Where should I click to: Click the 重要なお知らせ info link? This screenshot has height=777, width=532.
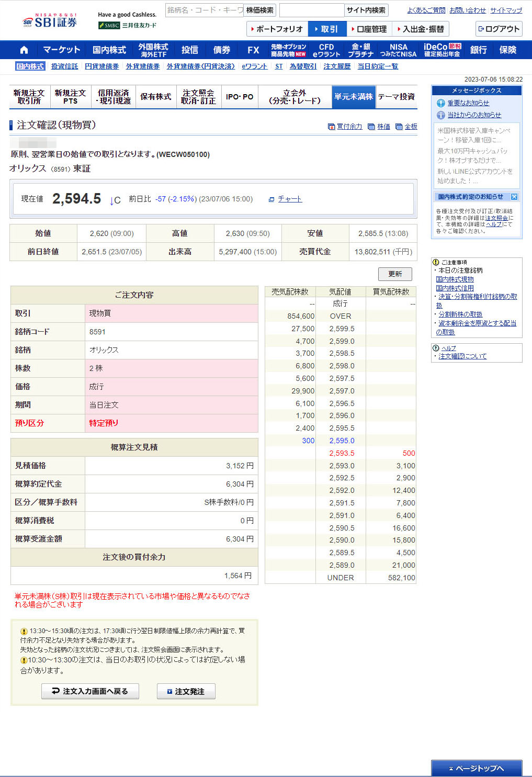468,103
